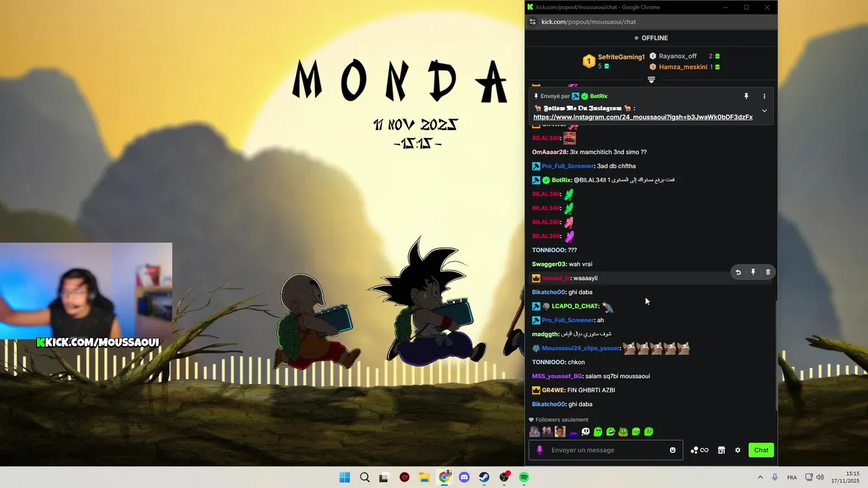Click microphone icon in system tray
This screenshot has height=488, width=868.
pos(774,477)
